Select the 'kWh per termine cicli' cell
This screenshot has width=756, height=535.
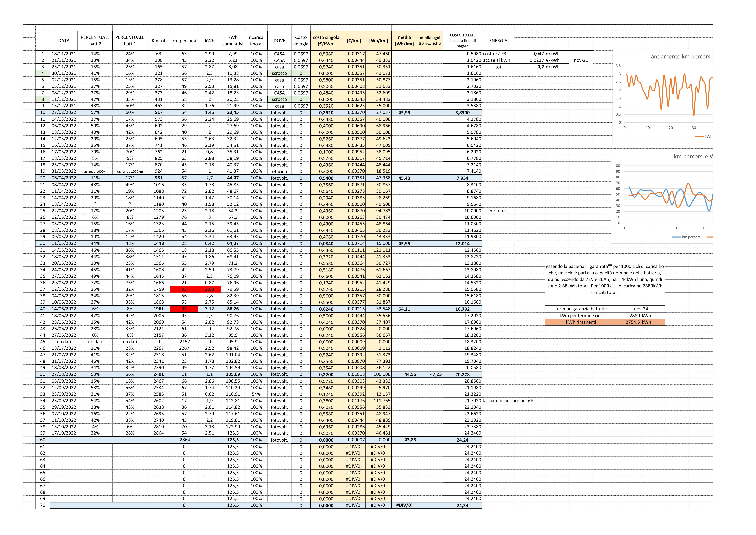(x=581, y=316)
